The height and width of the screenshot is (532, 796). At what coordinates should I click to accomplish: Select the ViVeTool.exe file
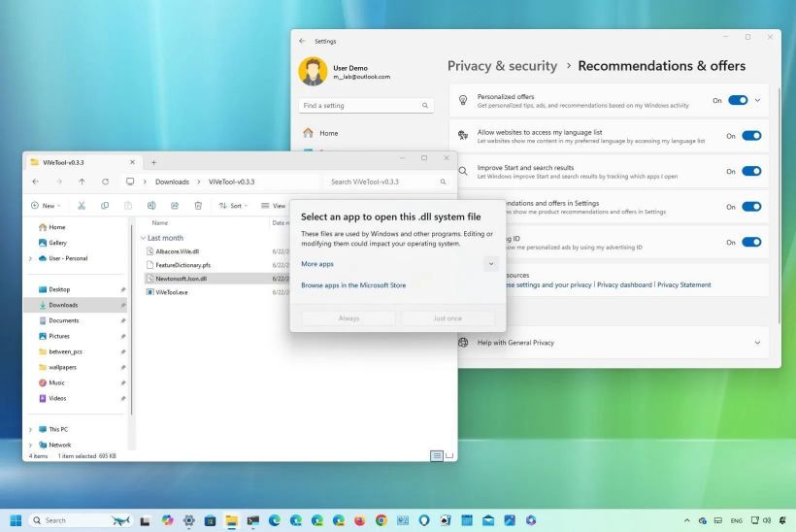(x=172, y=292)
